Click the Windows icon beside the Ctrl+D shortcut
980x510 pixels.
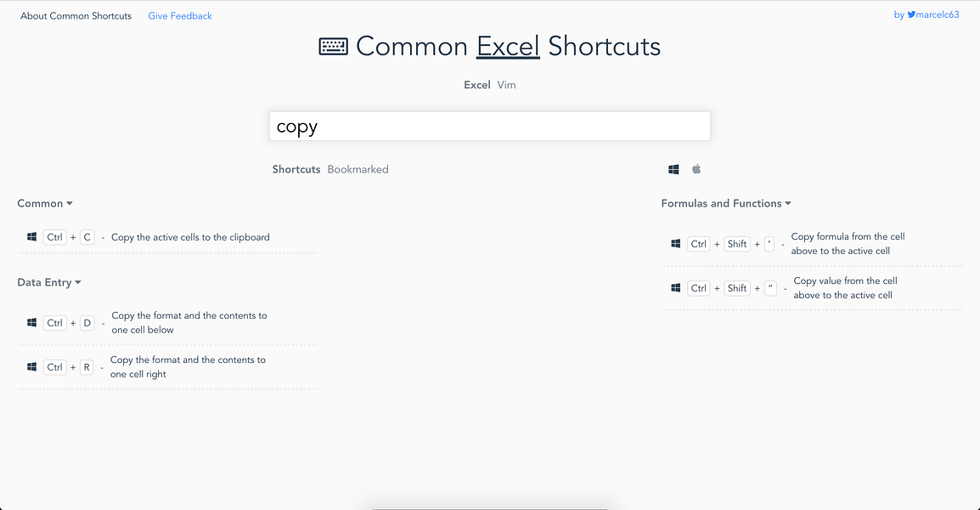(x=31, y=322)
